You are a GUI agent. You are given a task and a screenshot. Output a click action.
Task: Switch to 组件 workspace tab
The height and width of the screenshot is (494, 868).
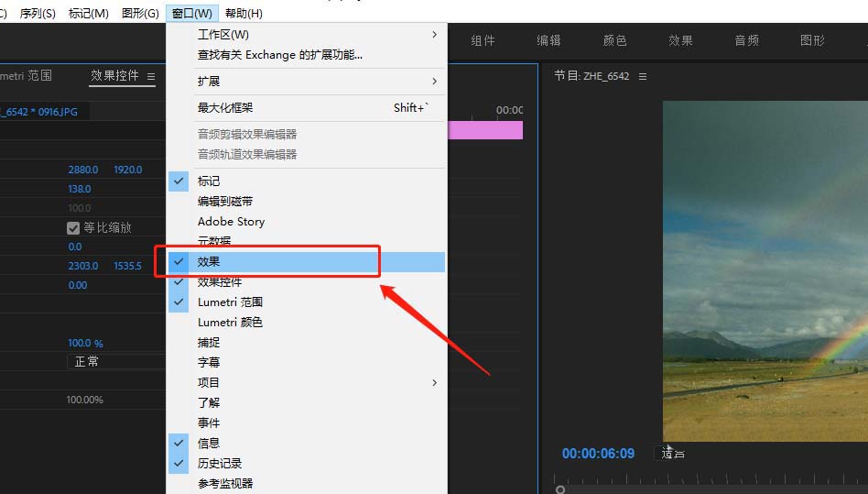(x=483, y=40)
